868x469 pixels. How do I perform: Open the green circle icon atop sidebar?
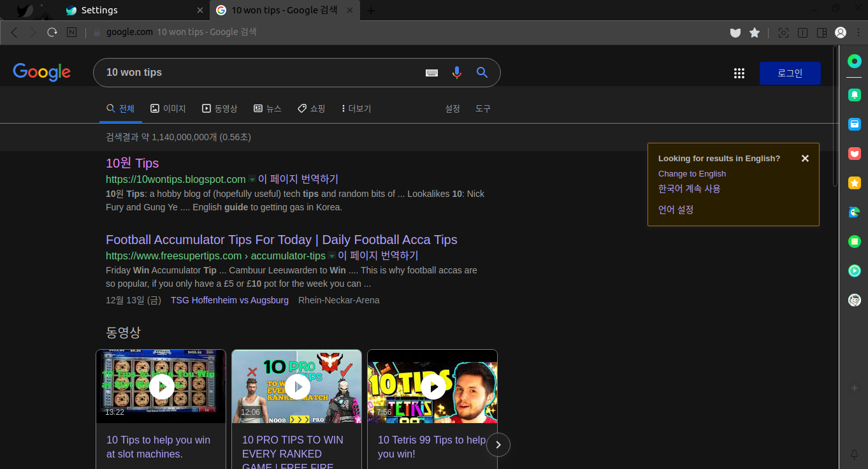click(x=855, y=61)
